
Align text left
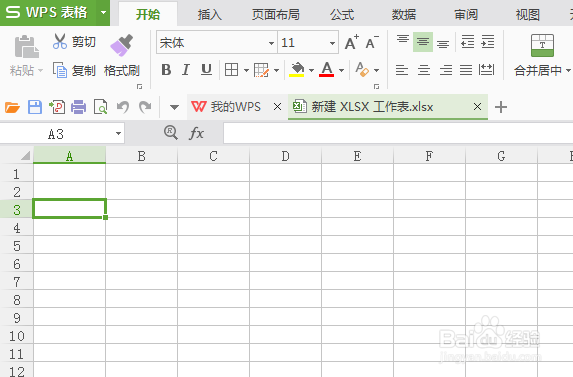tap(402, 70)
